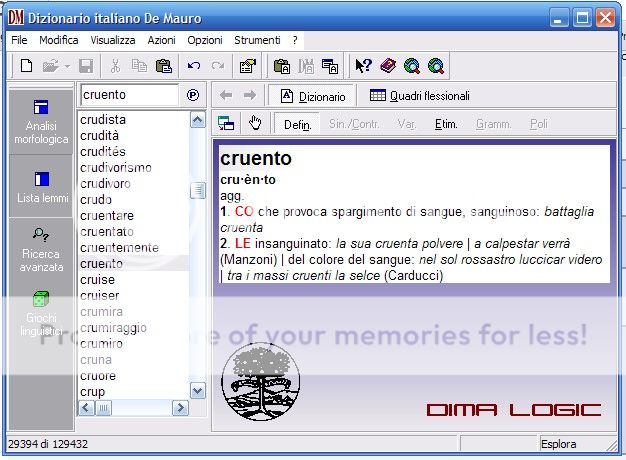Click the '29394 di 129432' status bar entry
Screen dimensions: 626x460
[48, 444]
